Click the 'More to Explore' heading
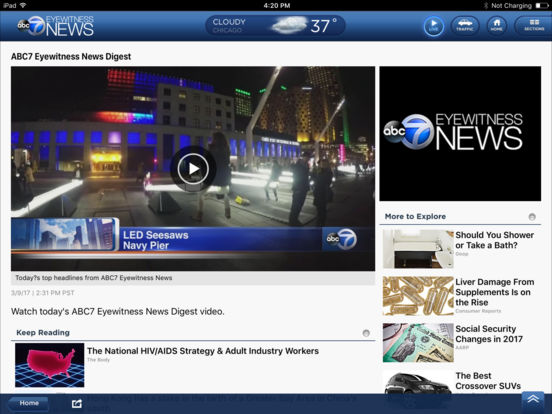Screen dimensions: 552x414 [x=415, y=217]
